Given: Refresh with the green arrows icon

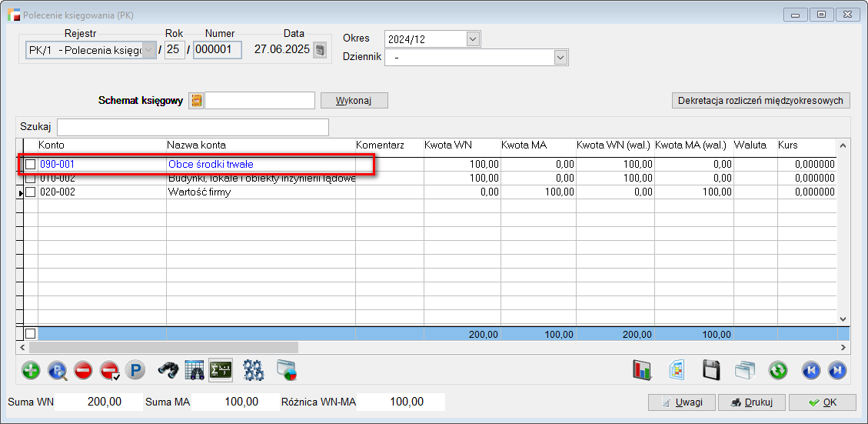Looking at the screenshot, I should point(778,370).
